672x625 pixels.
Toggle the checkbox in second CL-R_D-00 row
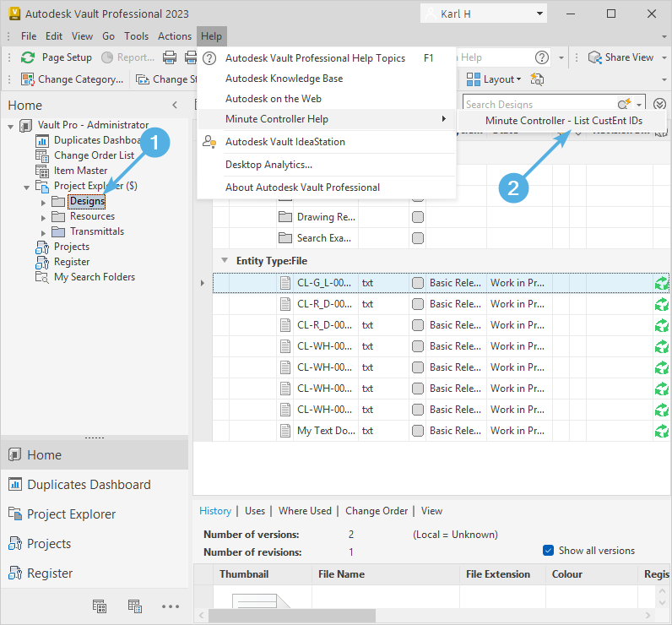[417, 325]
